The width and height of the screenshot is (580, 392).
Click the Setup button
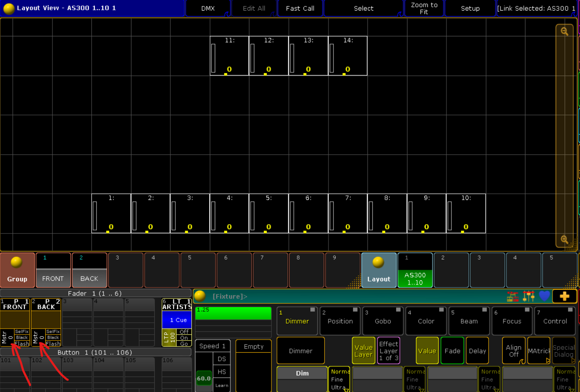point(470,8)
